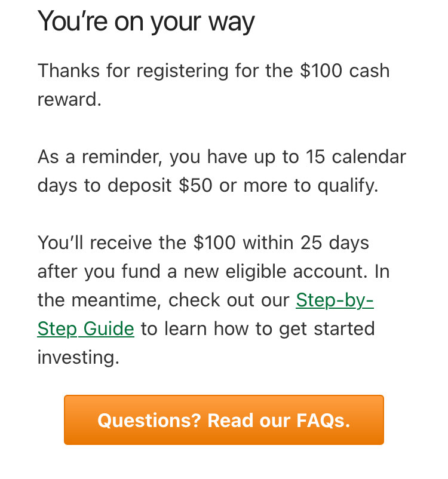Click the "$100 cash" text in first paragraph

(344, 71)
